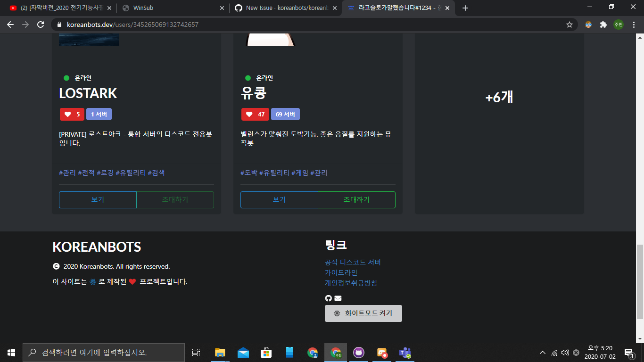Image resolution: width=644 pixels, height=362 pixels.
Task: Click the 주헌 profile avatar in Chrome
Action: [x=619, y=24]
